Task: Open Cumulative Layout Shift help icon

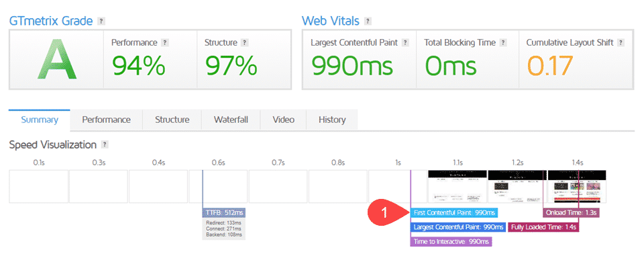Action: click(x=621, y=42)
